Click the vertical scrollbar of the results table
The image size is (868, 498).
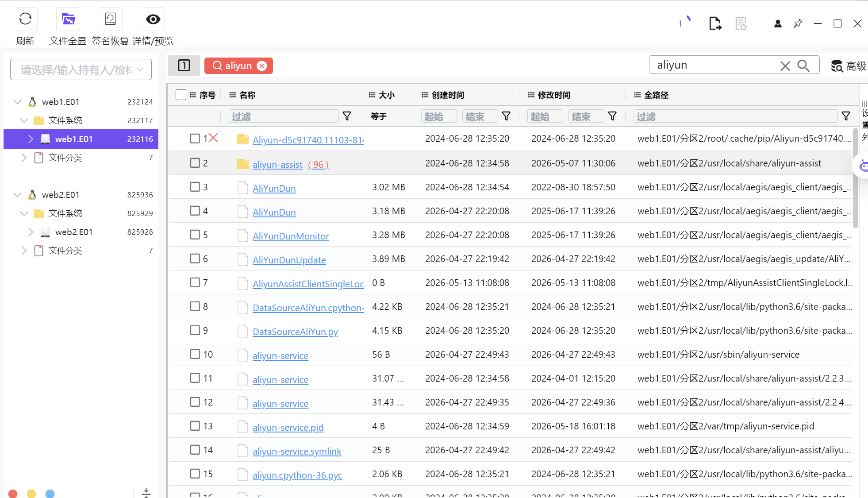(855, 177)
